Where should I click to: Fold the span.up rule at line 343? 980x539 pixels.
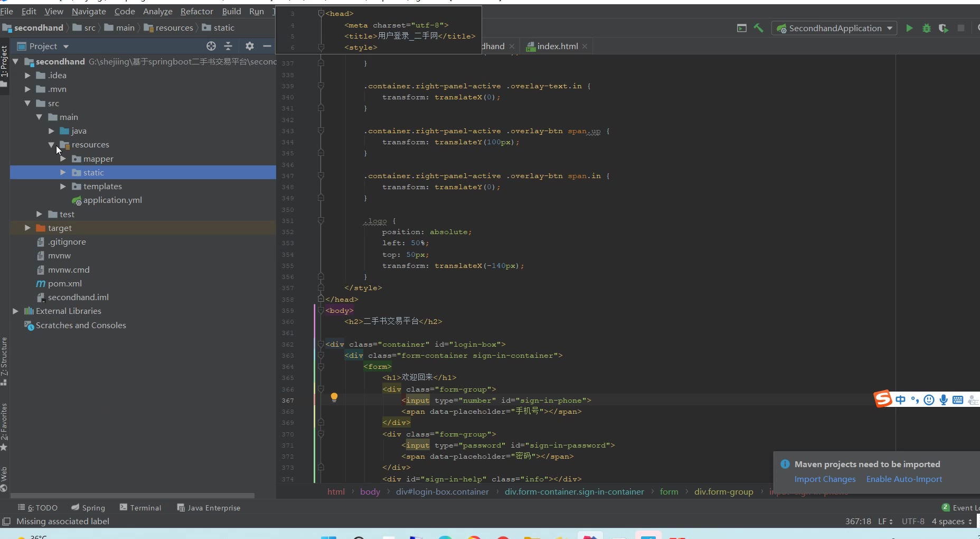coord(321,131)
